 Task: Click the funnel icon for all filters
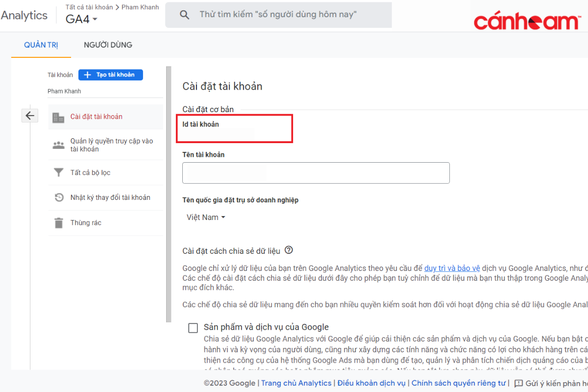coord(58,172)
